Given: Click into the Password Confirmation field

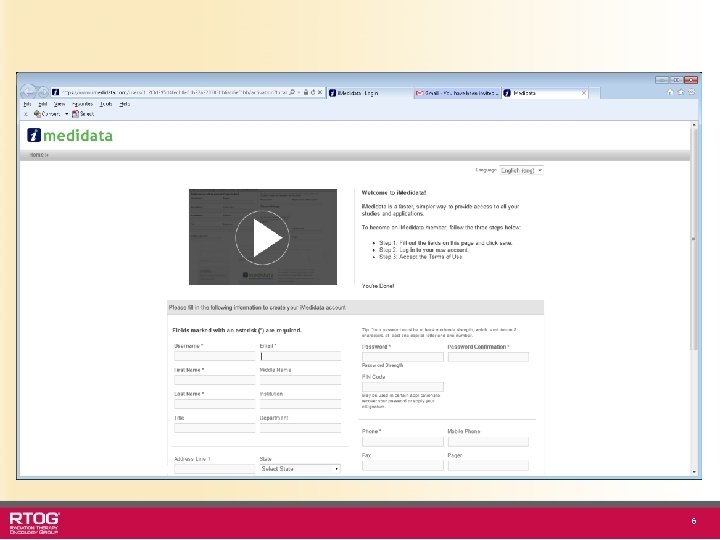Looking at the screenshot, I should pos(488,357).
